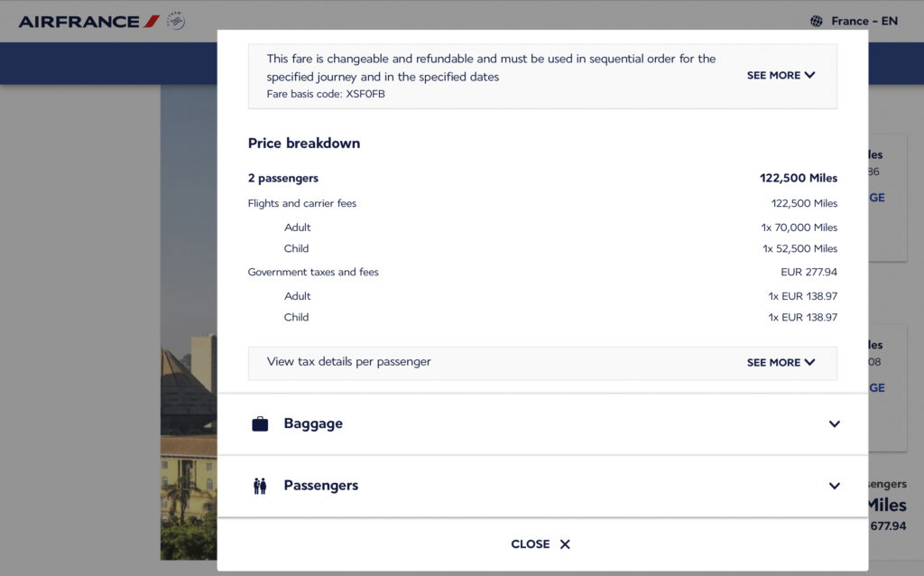
Task: Click the View tax details per passenger text
Action: tap(349, 362)
